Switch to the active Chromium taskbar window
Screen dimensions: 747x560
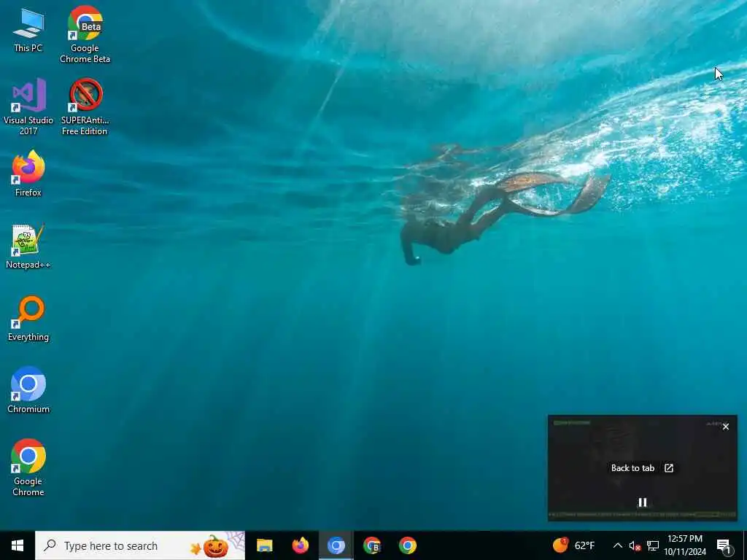click(x=336, y=545)
